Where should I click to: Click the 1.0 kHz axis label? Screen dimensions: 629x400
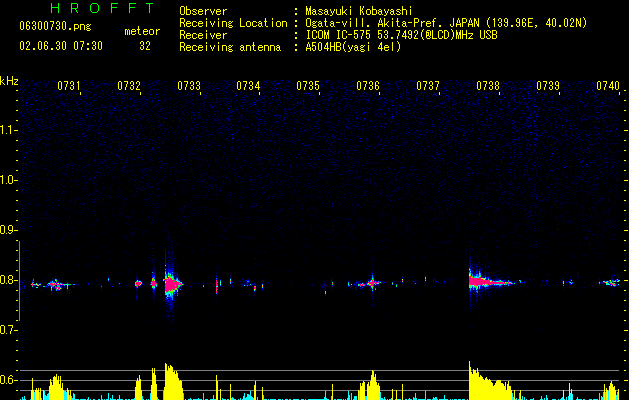[x=8, y=180]
